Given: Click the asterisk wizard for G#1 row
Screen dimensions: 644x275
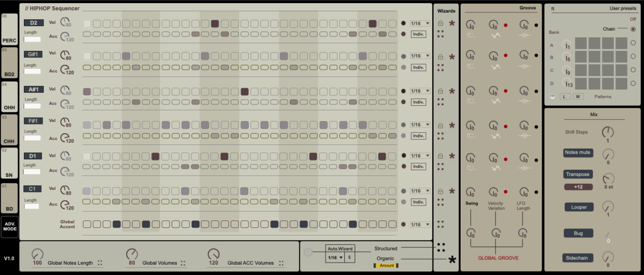Looking at the screenshot, I should pyautogui.click(x=452, y=57).
